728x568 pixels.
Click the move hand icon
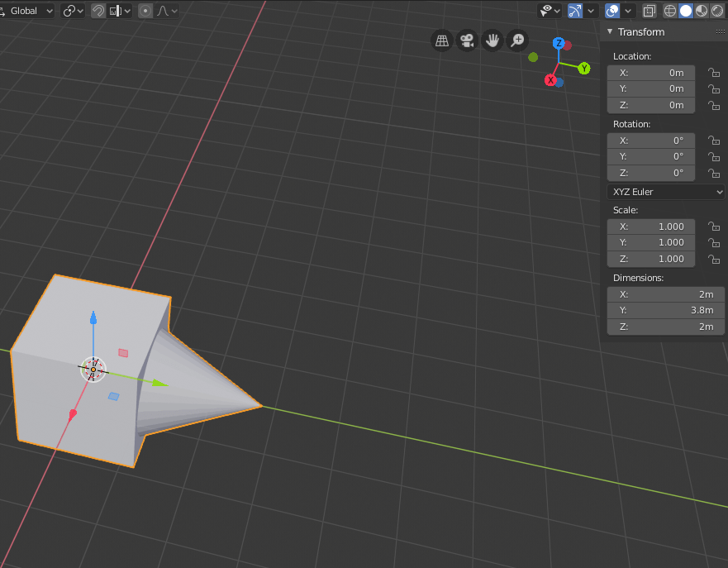click(492, 40)
